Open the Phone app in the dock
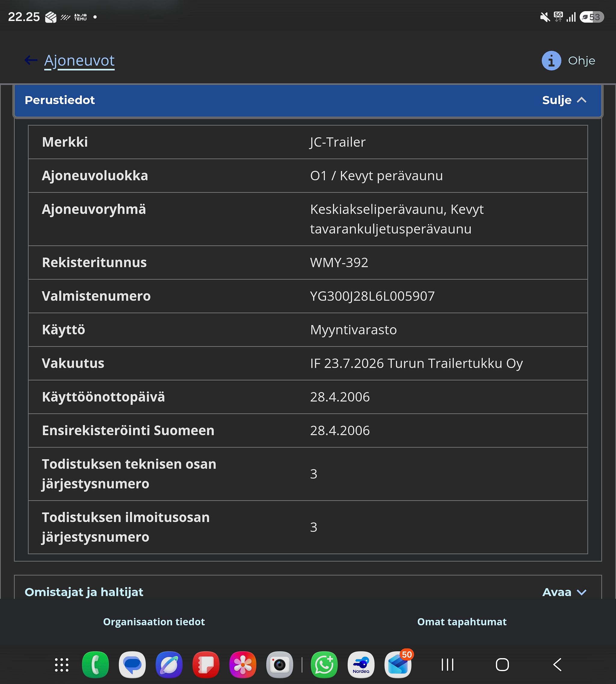 95,664
